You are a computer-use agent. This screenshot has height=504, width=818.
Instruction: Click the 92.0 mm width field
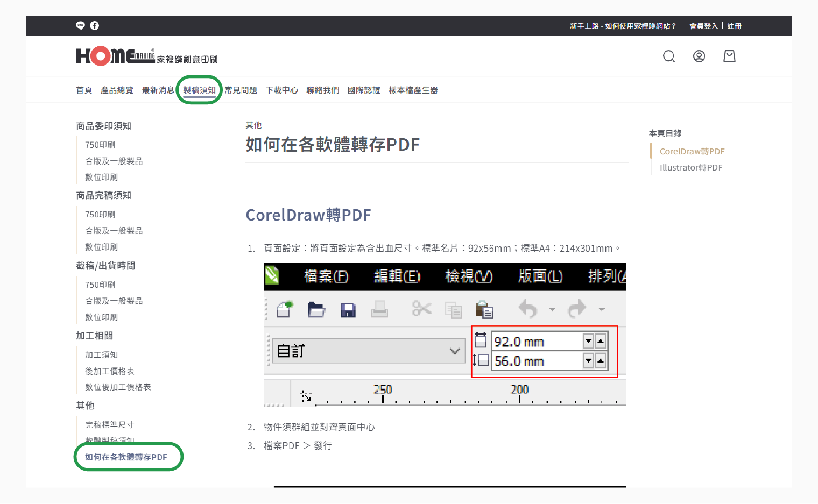537,342
